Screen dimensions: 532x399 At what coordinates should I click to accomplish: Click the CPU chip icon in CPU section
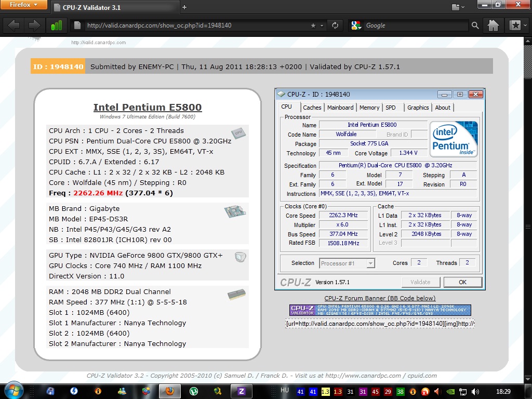pyautogui.click(x=238, y=133)
